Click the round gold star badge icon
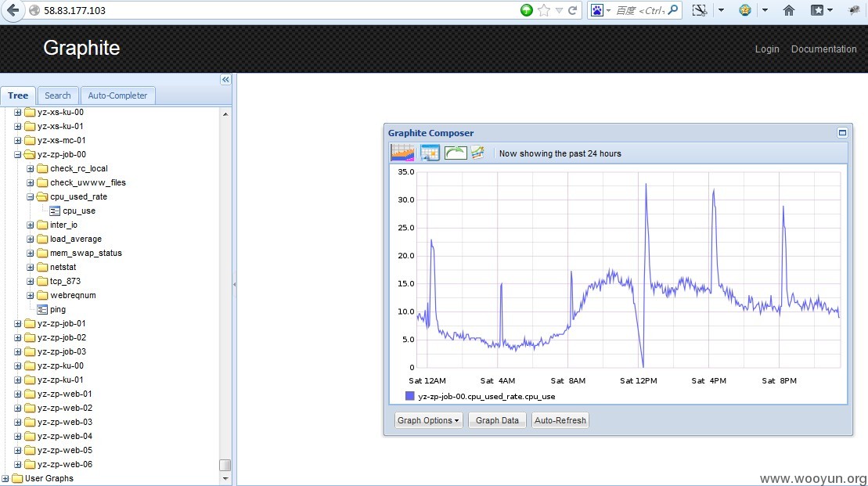 point(745,10)
